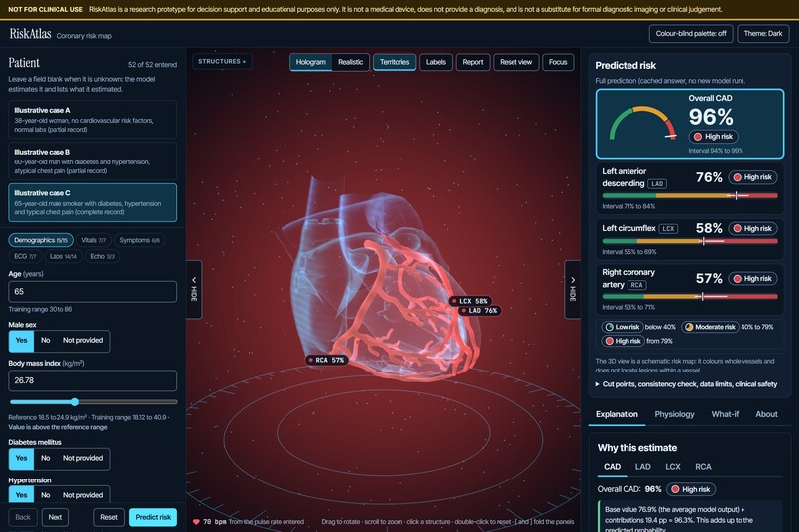The width and height of the screenshot is (799, 532).
Task: Click the Next button
Action: 56,517
